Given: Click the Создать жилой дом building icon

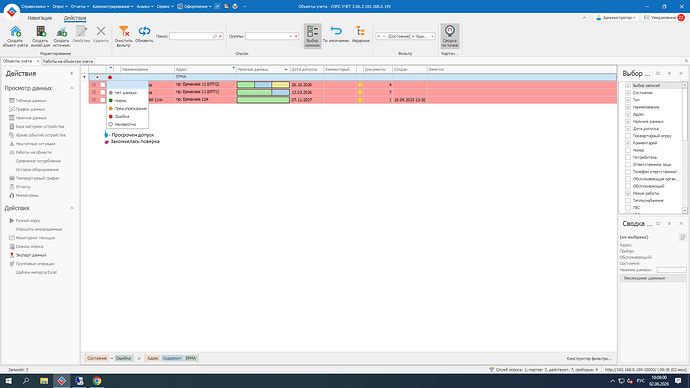Looking at the screenshot, I should pos(40,31).
